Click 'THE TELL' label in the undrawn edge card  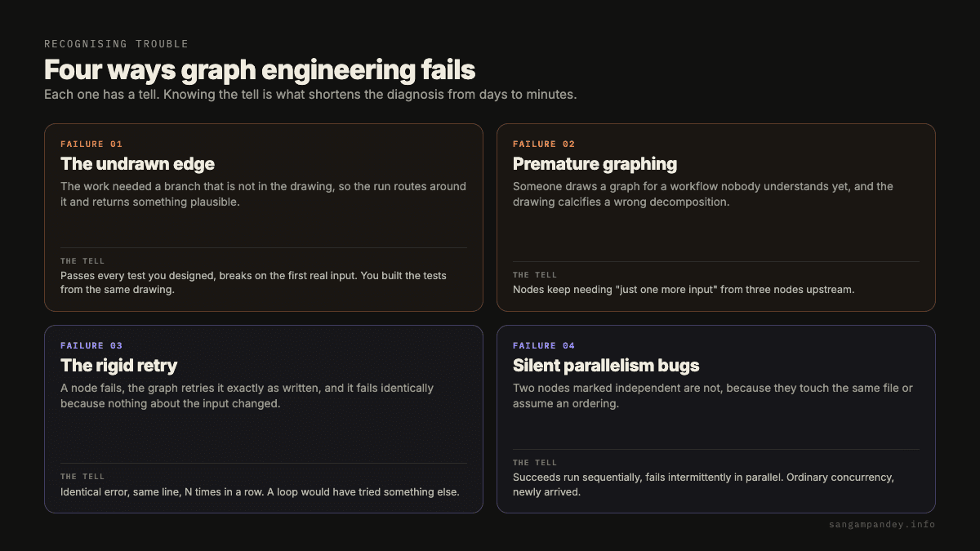(x=82, y=261)
